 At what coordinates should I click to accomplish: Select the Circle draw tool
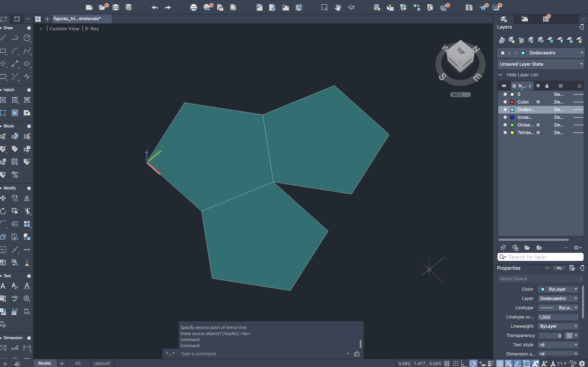[x=27, y=38]
